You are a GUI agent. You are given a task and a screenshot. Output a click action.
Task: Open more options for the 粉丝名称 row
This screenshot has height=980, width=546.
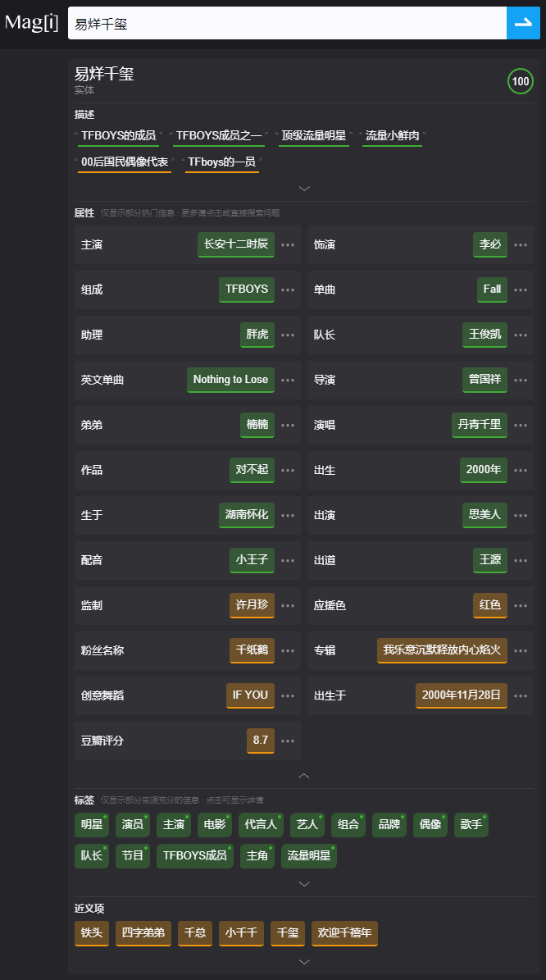288,650
